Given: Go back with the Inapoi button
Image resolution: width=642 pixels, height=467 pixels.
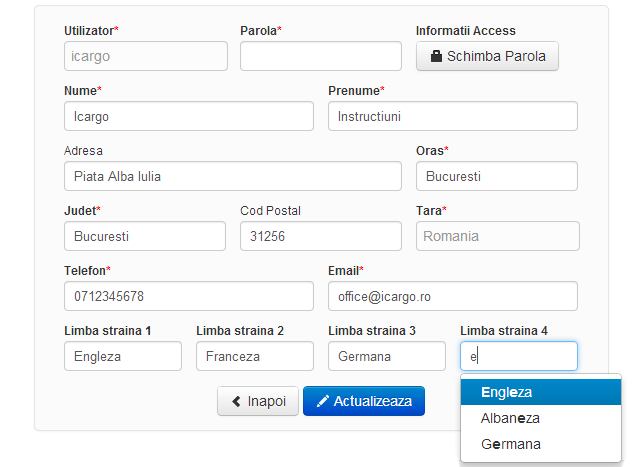Looking at the screenshot, I should coord(258,401).
